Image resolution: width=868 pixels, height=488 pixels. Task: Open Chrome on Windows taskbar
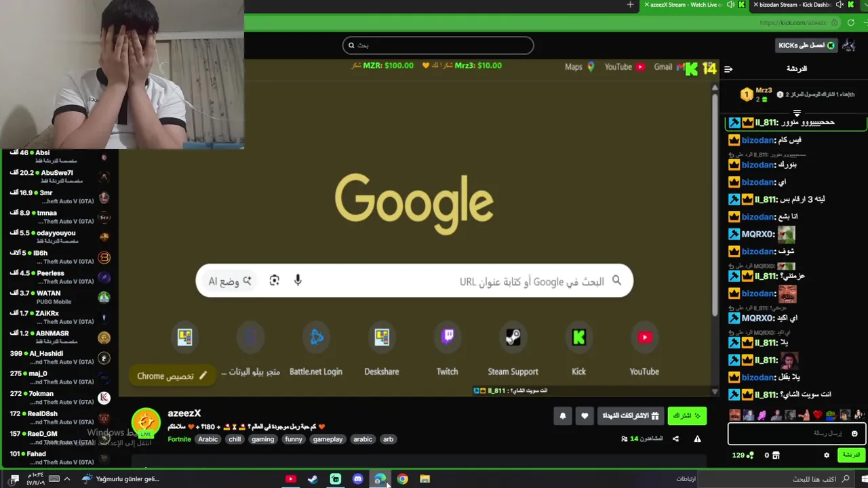pos(402,479)
